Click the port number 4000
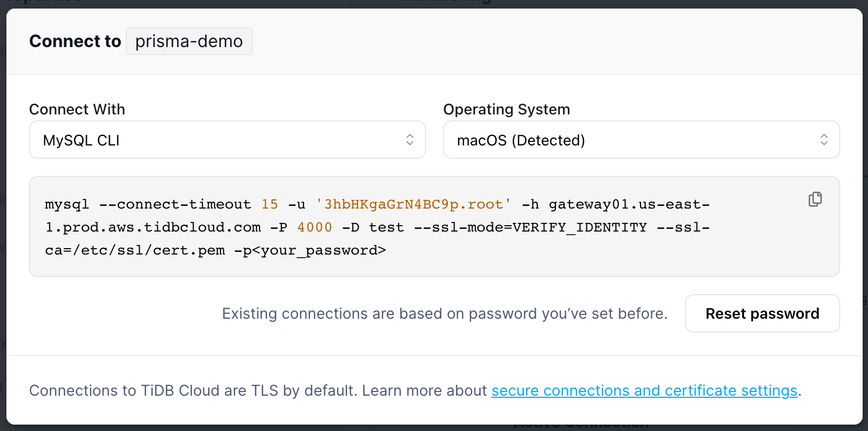868x431 pixels. point(315,227)
